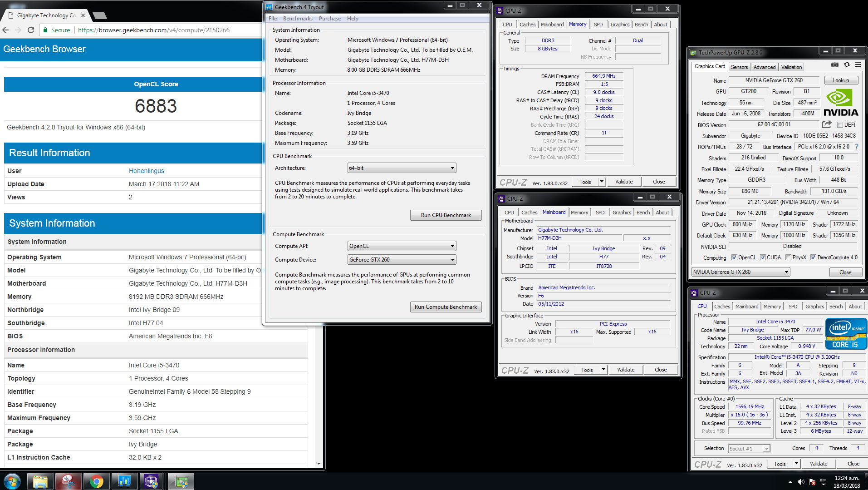Click Geekbench 4 Tryout title bar icon
Viewport: 868px width, 490px height.
click(269, 7)
